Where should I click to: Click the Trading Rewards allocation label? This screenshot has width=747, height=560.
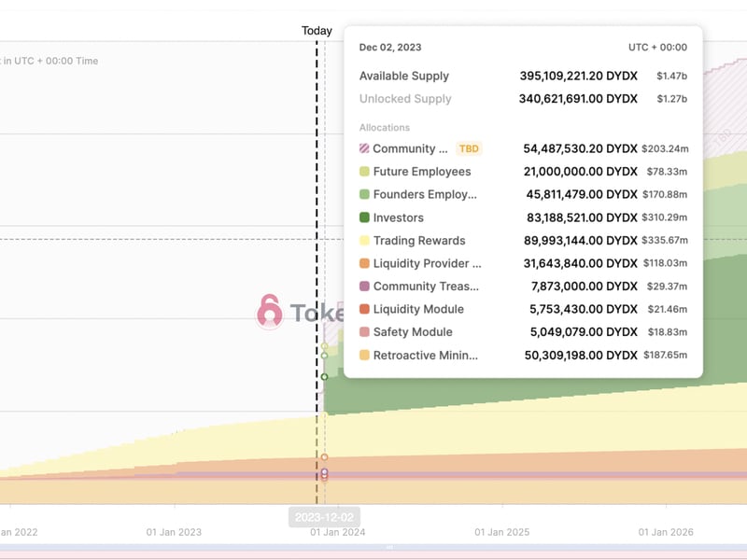[x=419, y=241]
